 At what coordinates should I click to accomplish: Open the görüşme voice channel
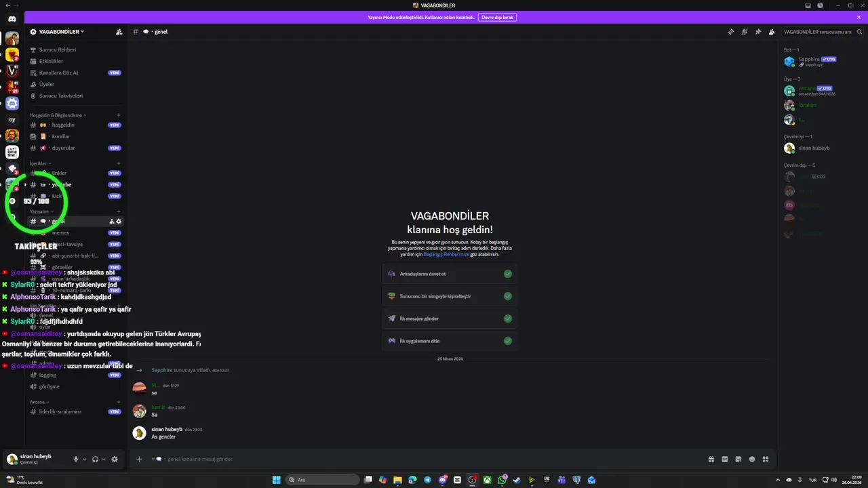tap(76, 386)
